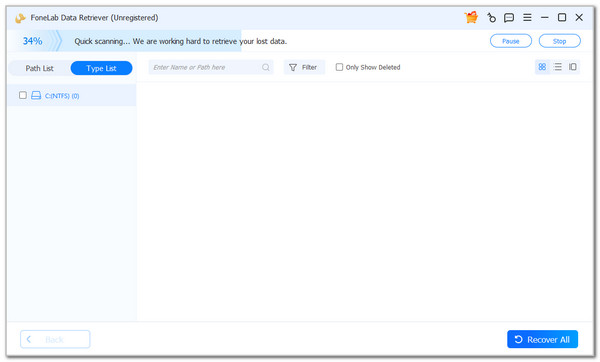Select the Type List tab
Image resolution: width=600 pixels, height=362 pixels.
click(x=101, y=68)
